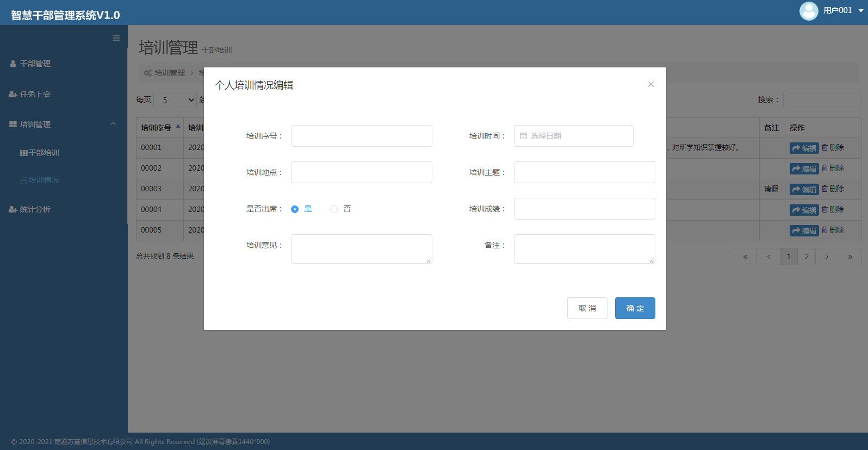
Task: Select 是 radio button for 是否出席
Action: tap(295, 209)
